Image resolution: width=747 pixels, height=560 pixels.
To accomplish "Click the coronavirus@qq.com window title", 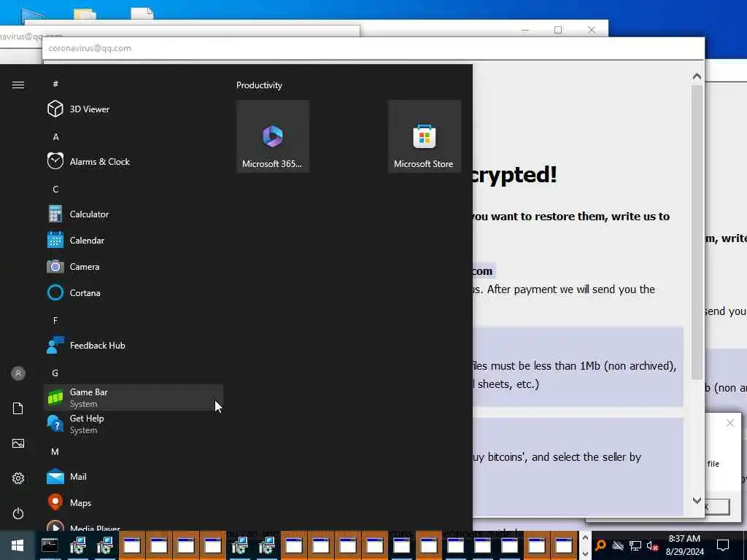I will point(90,48).
